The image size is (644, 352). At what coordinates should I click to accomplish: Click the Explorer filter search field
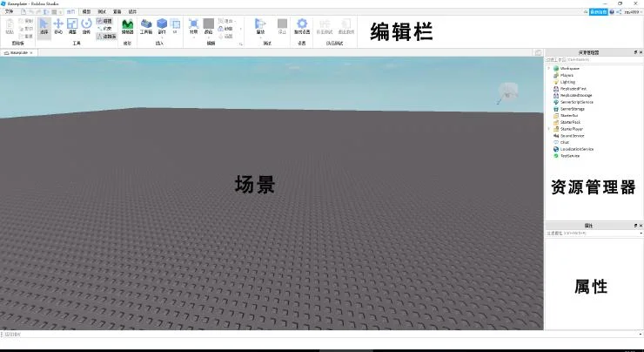(594, 59)
